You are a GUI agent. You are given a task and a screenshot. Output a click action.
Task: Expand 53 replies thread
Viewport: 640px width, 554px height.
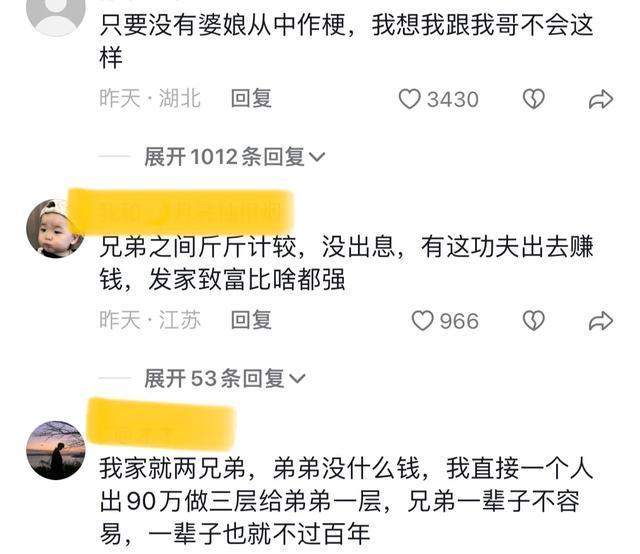tap(224, 378)
